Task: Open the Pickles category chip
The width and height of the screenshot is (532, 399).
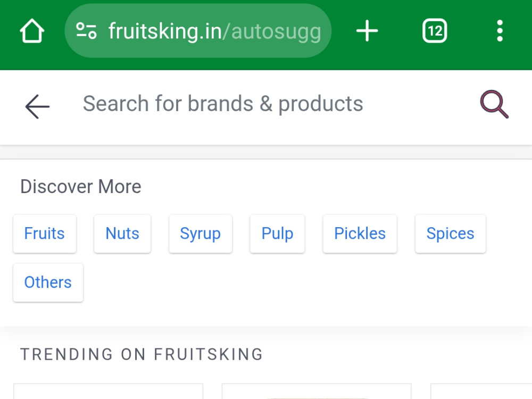Action: click(360, 234)
